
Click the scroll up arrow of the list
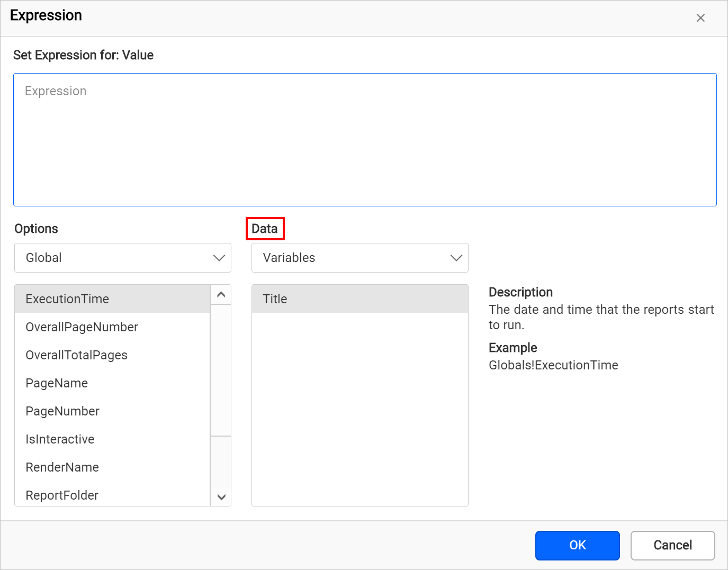pyautogui.click(x=221, y=294)
